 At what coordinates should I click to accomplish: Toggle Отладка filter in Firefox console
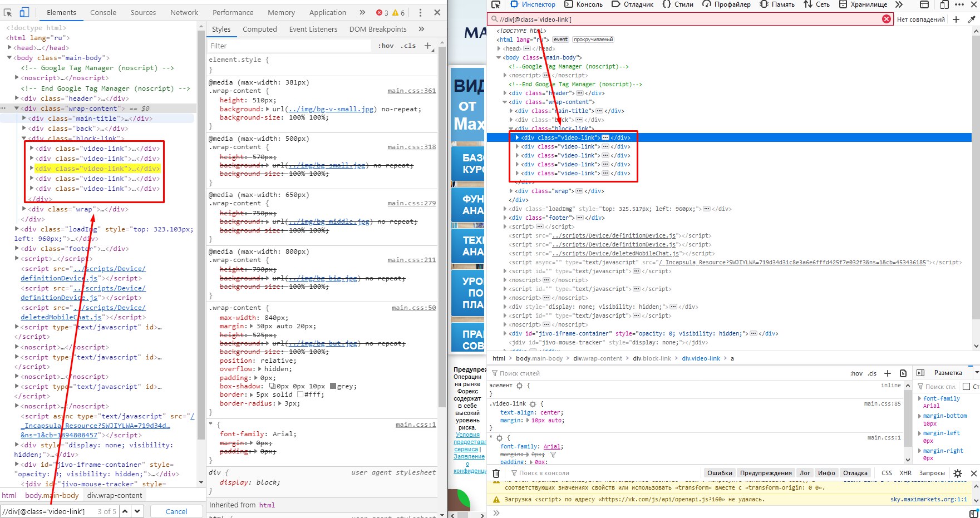pos(855,473)
